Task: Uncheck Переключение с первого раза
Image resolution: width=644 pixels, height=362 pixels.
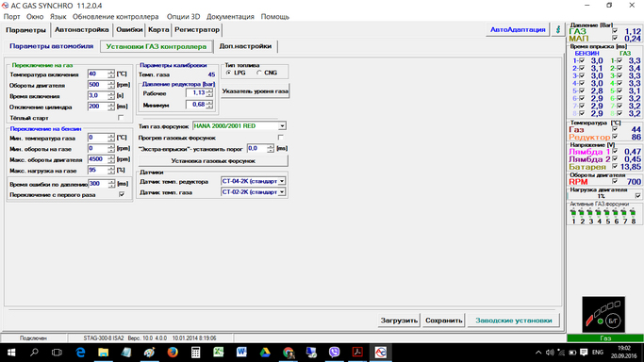Action: 122,194
